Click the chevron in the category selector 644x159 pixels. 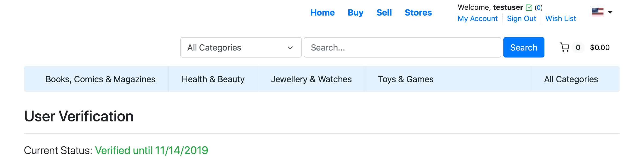point(290,48)
